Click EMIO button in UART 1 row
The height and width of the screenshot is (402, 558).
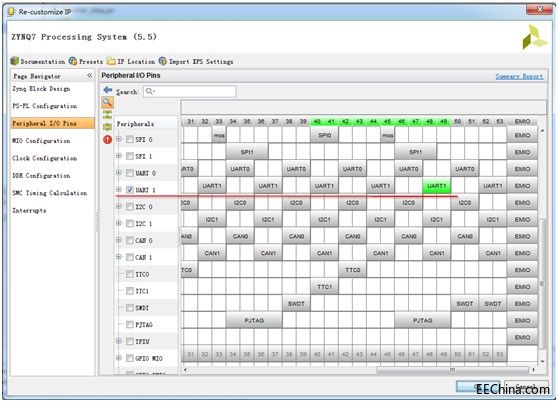(522, 186)
